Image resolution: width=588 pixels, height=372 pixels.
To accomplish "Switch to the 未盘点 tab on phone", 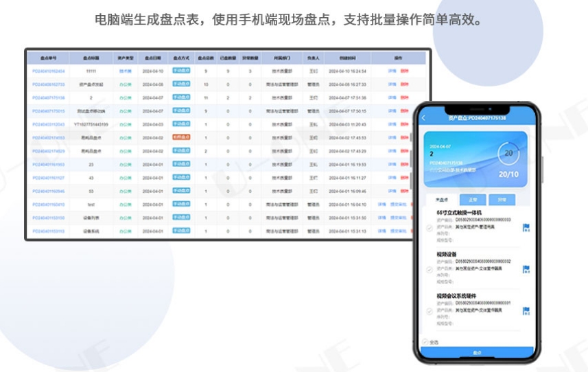I will click(x=442, y=200).
